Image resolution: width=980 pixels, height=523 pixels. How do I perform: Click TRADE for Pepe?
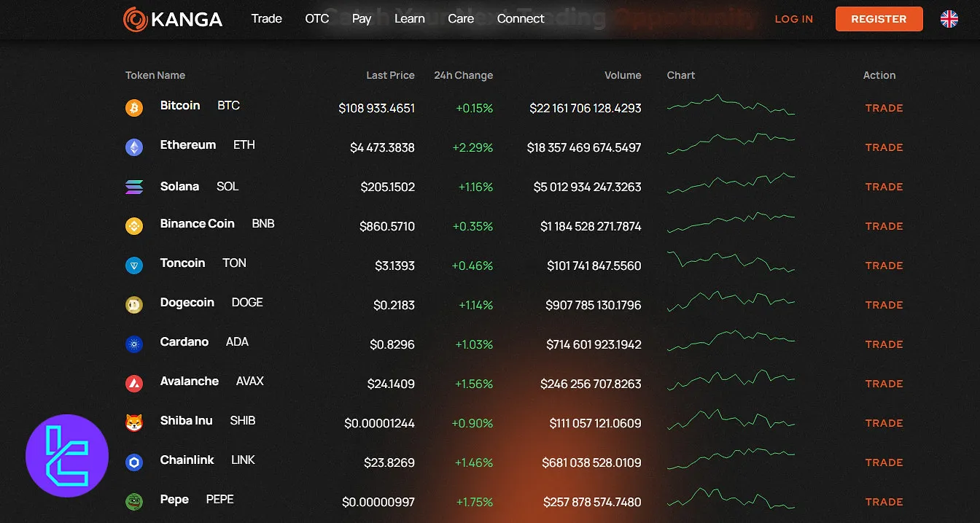pyautogui.click(x=884, y=502)
